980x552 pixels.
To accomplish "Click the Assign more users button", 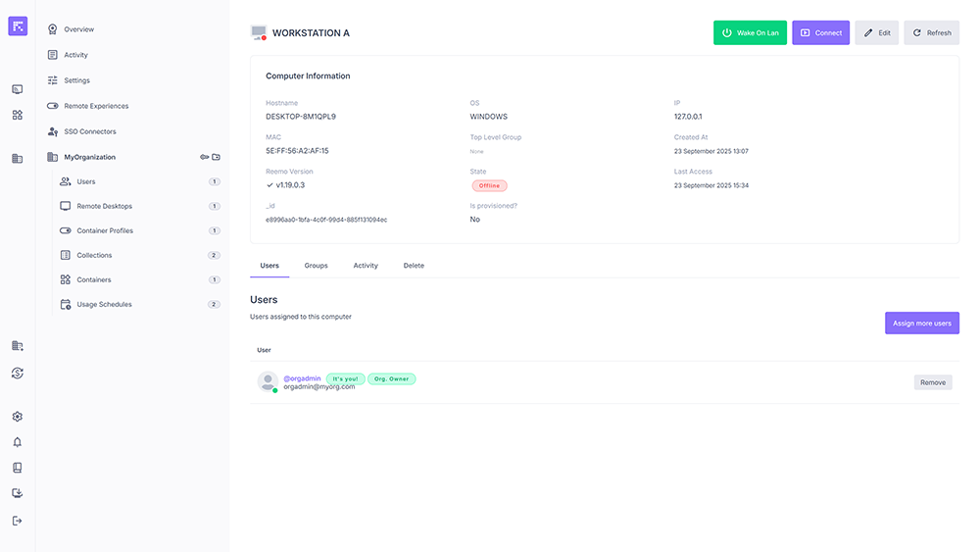I will (921, 323).
